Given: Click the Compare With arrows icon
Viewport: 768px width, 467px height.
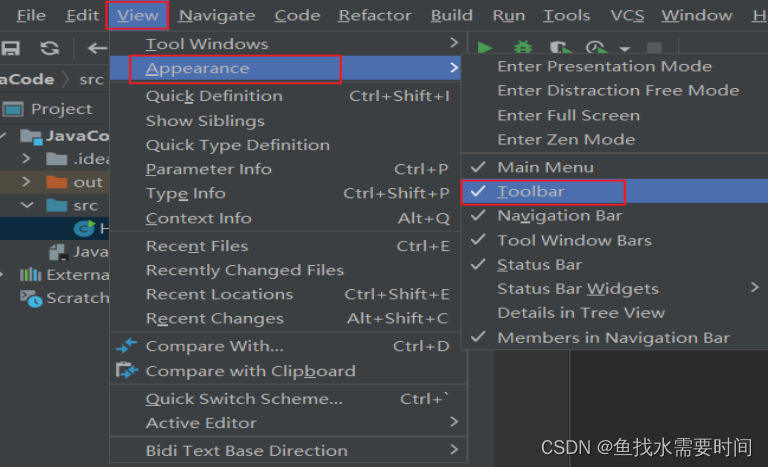Looking at the screenshot, I should [126, 346].
